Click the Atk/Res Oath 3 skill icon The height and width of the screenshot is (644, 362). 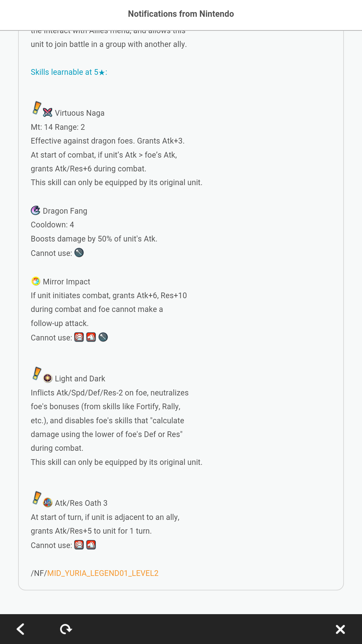tap(48, 502)
